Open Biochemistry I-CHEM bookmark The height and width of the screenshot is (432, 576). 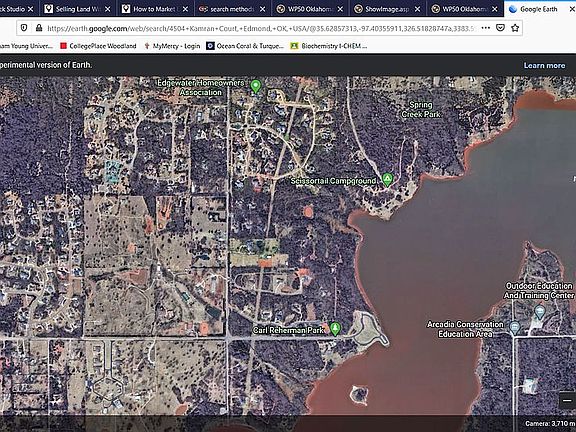328,46
